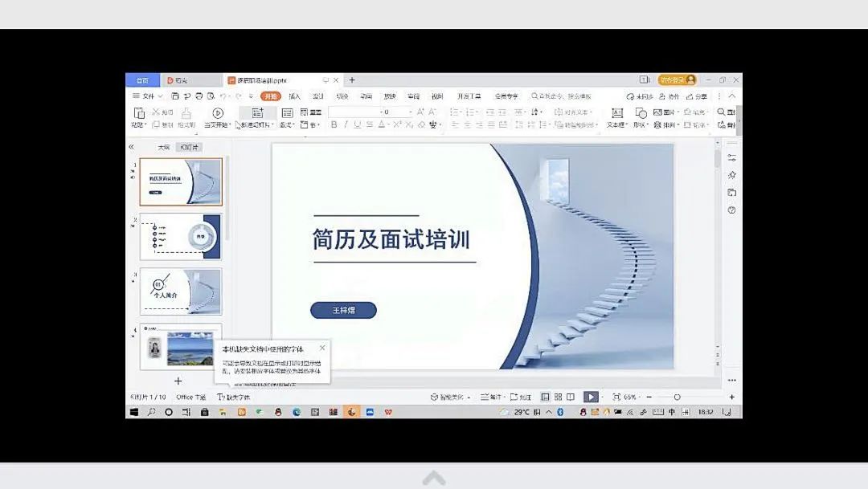Screen dimensions: 868x489
Task: Click the Print preview icon in quick toolbar
Action: click(x=211, y=96)
